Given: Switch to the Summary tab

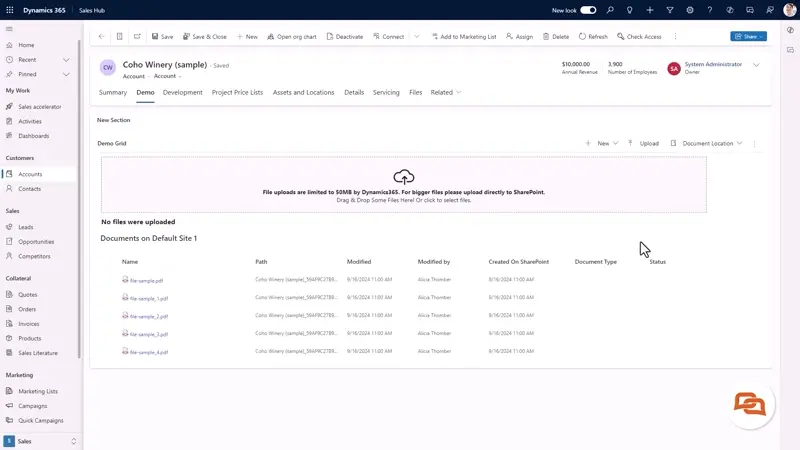Looking at the screenshot, I should click(113, 92).
